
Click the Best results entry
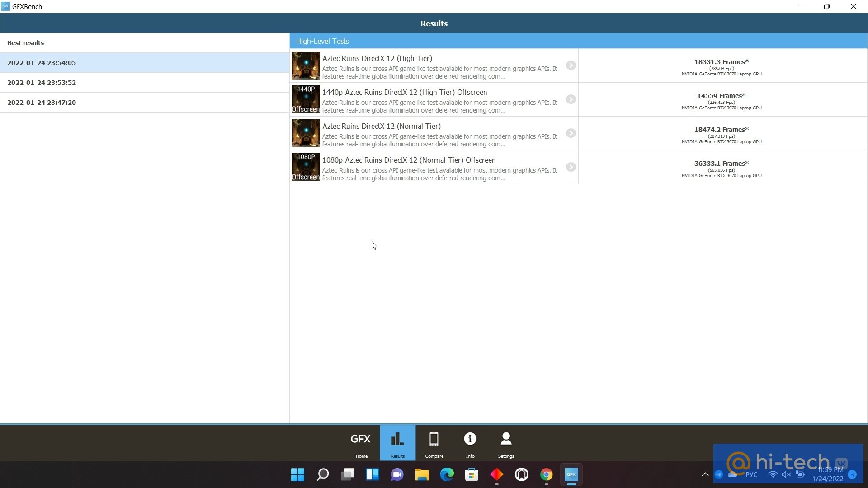point(144,43)
